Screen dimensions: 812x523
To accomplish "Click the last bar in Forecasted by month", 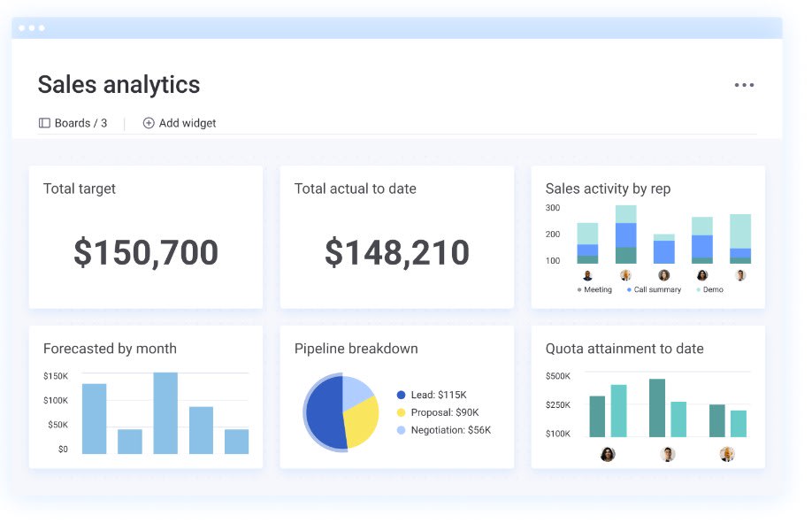I will (237, 442).
